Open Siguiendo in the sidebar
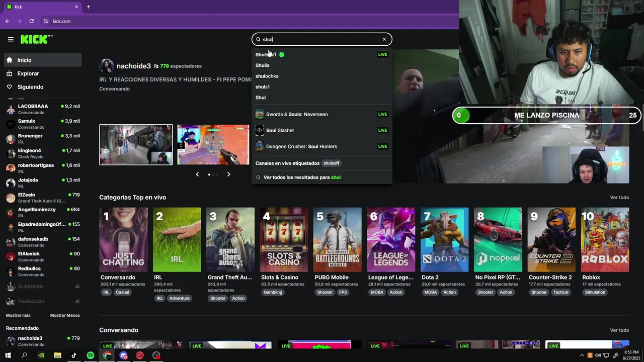The width and height of the screenshot is (644, 362). click(x=43, y=87)
